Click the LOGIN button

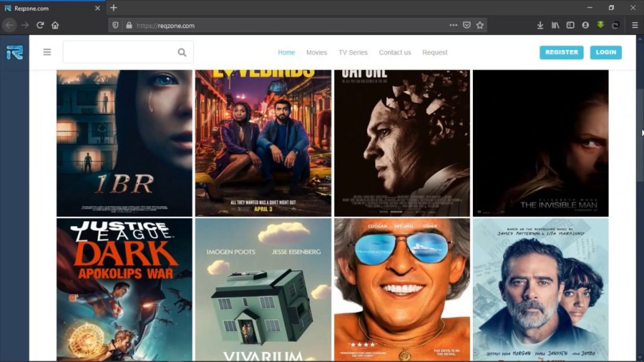pos(606,52)
